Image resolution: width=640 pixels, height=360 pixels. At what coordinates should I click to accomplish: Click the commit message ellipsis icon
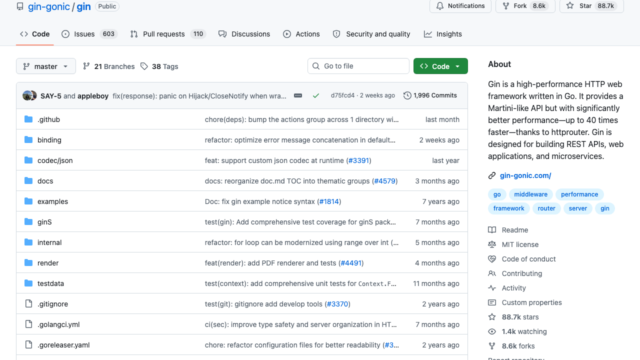pyautogui.click(x=298, y=96)
